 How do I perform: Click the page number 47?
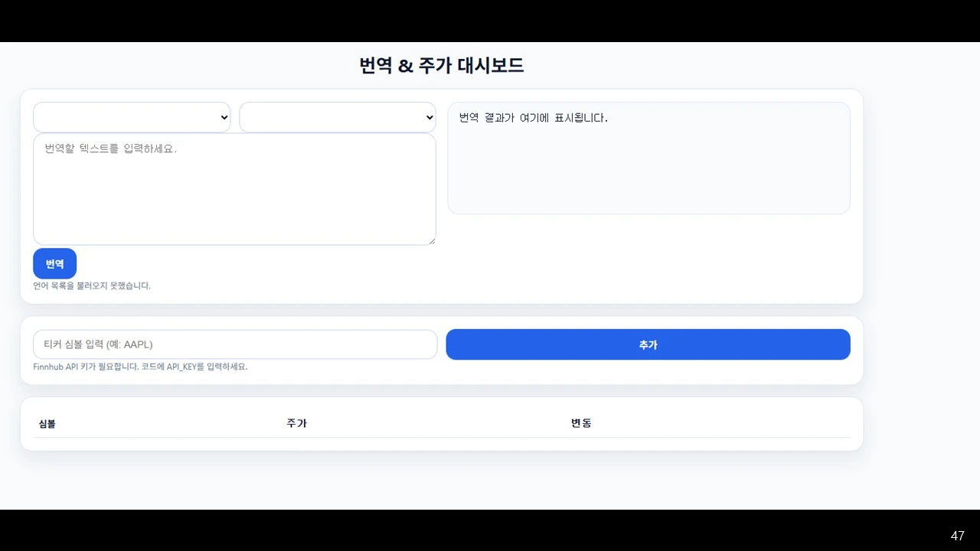958,536
